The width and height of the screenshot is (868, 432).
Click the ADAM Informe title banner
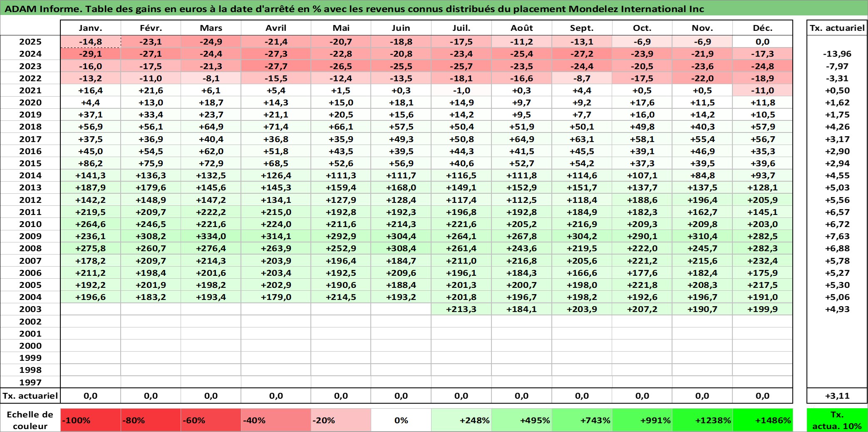click(434, 8)
